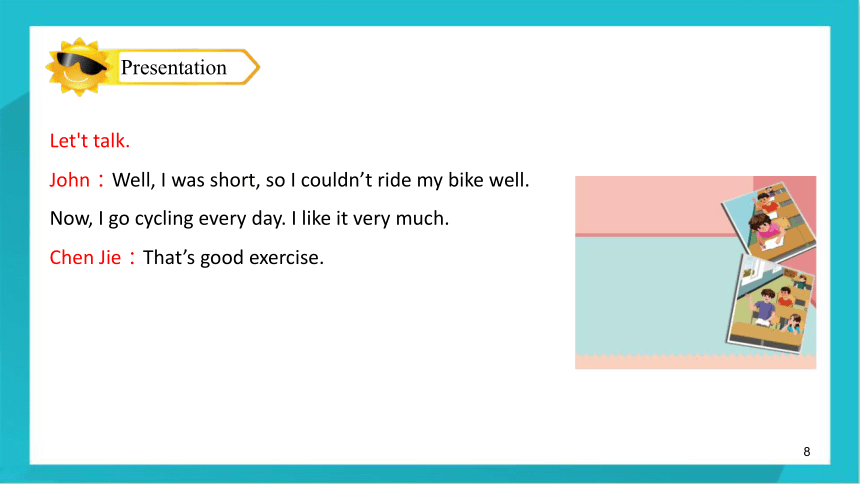Select the lower classroom photo with raised hand
Image resolution: width=860 pixels, height=484 pixels.
tap(771, 303)
